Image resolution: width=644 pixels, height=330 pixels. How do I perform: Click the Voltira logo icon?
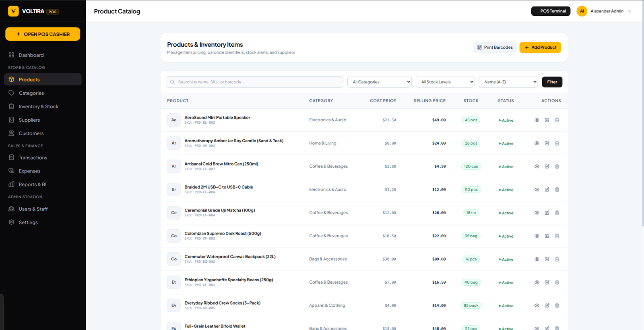(13, 11)
